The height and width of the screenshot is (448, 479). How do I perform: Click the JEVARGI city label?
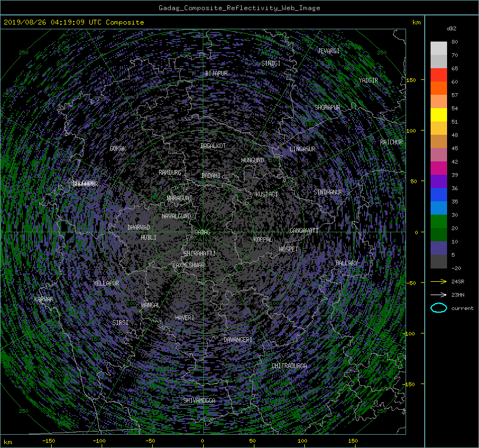(x=328, y=51)
